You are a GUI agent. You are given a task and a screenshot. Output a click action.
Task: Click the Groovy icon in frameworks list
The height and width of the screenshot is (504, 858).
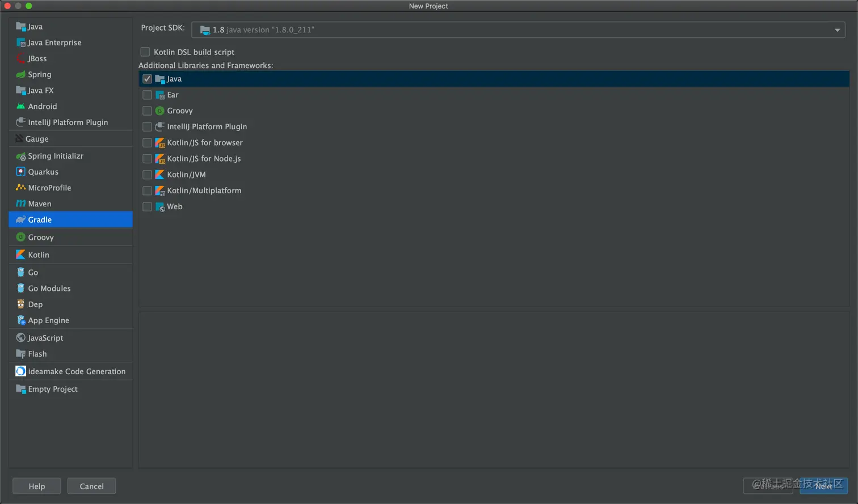point(160,111)
